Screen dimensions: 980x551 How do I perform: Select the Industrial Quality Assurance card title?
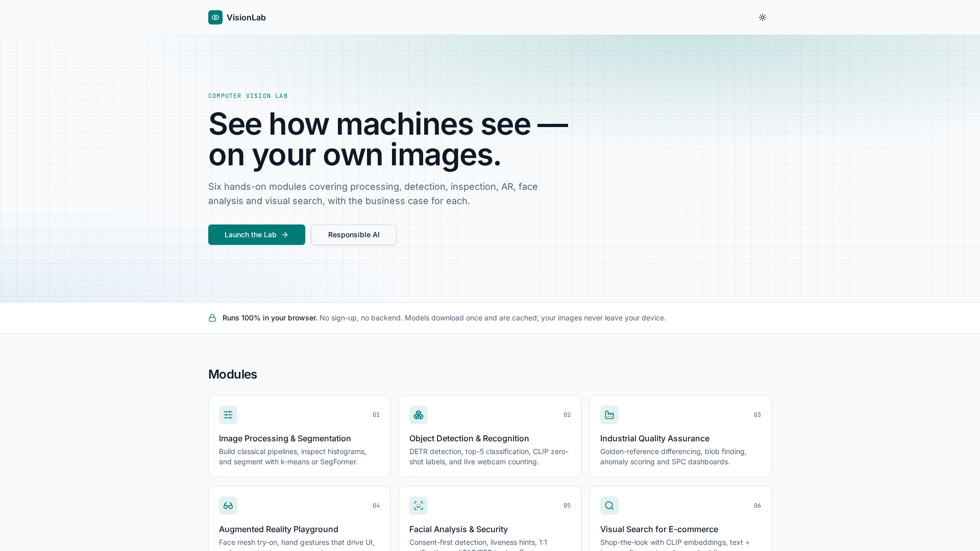(655, 438)
